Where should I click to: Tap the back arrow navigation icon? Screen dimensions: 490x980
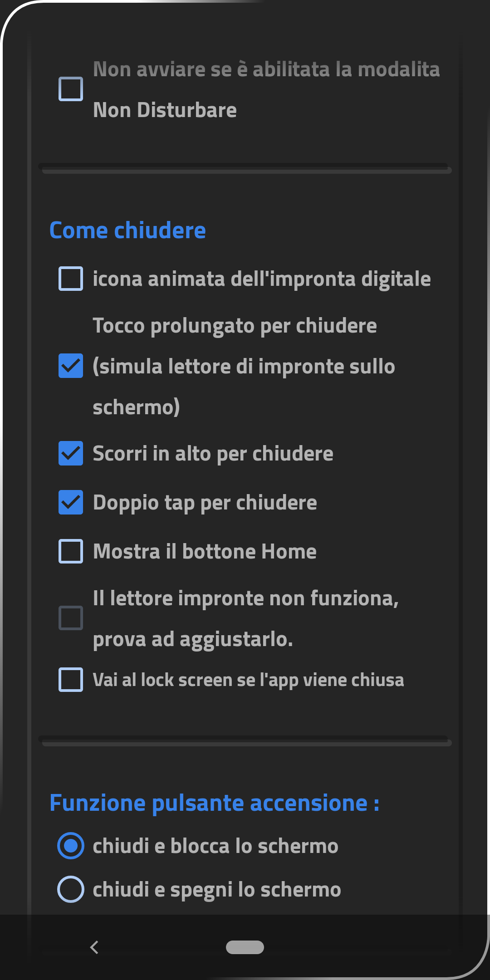point(94,947)
